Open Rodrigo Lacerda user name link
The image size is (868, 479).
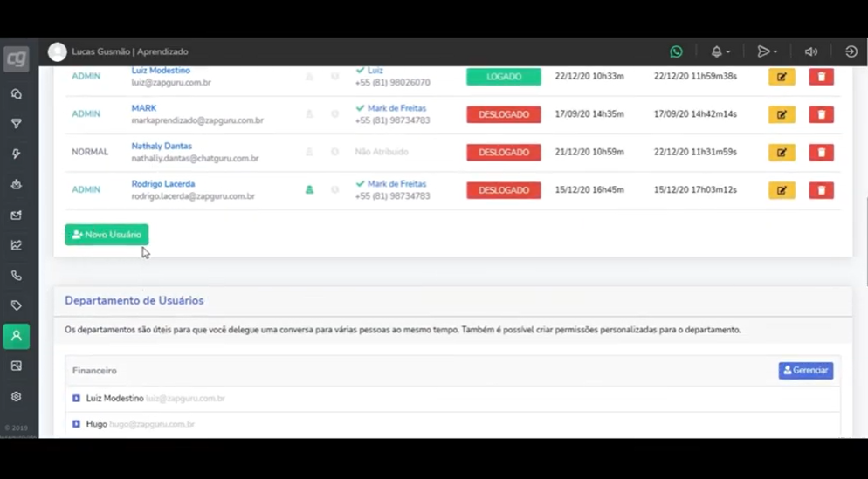coord(163,183)
